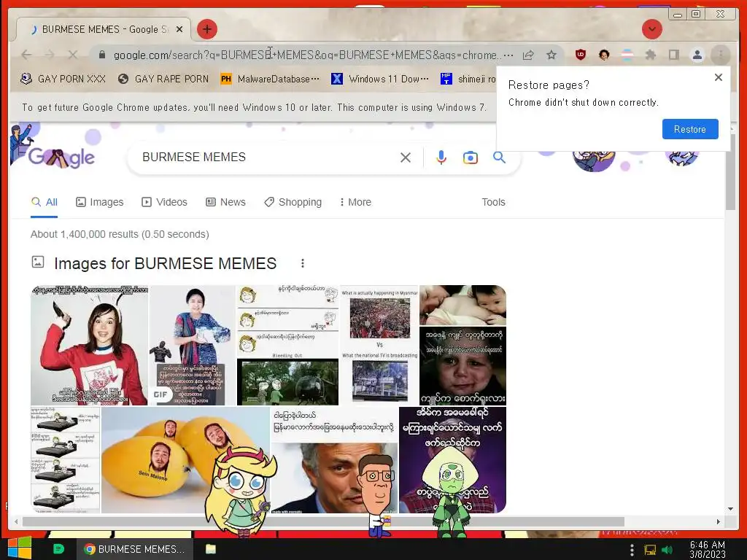Open tab search red chevron dropdown
Viewport: 747px width, 560px height.
[651, 29]
